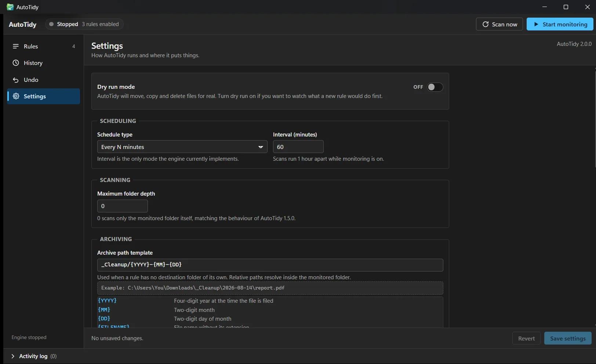Click the {MM} token in the list

tap(104, 310)
